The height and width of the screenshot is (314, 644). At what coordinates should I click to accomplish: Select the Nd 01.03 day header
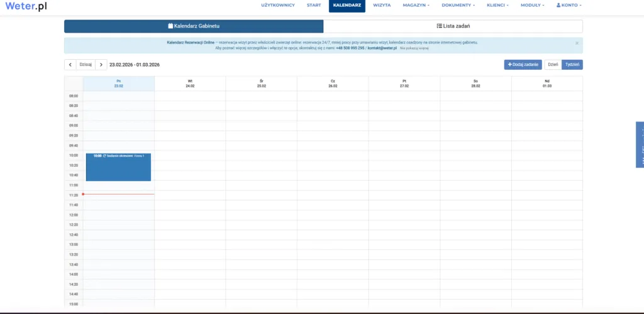click(547, 84)
